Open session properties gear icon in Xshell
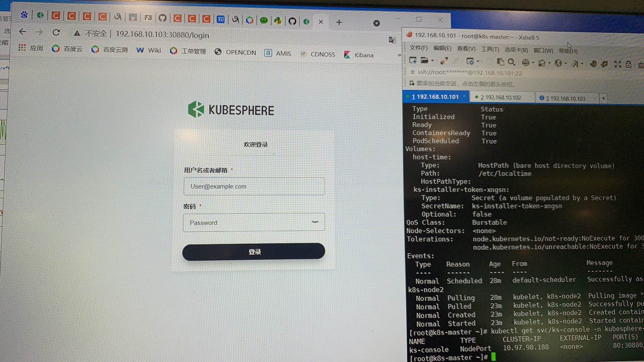Viewport: 644px width, 362px height. 470,61
